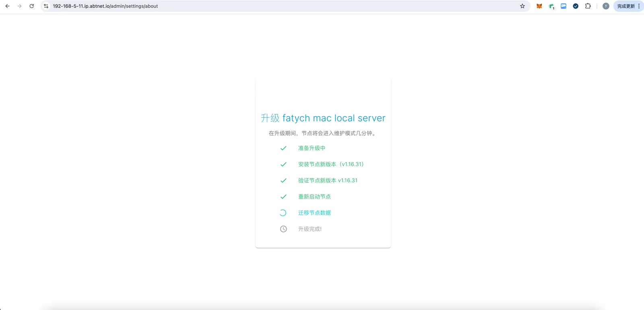Reload the current page
This screenshot has height=310, width=644.
(32, 6)
